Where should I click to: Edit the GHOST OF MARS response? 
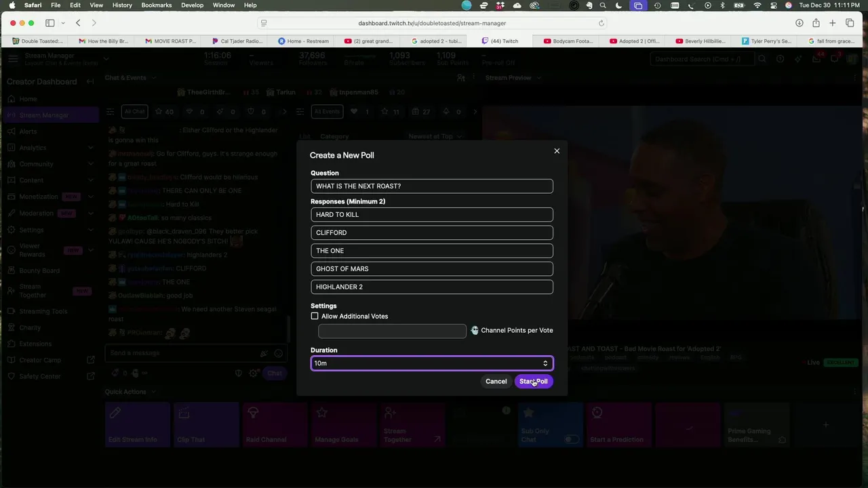tap(432, 269)
